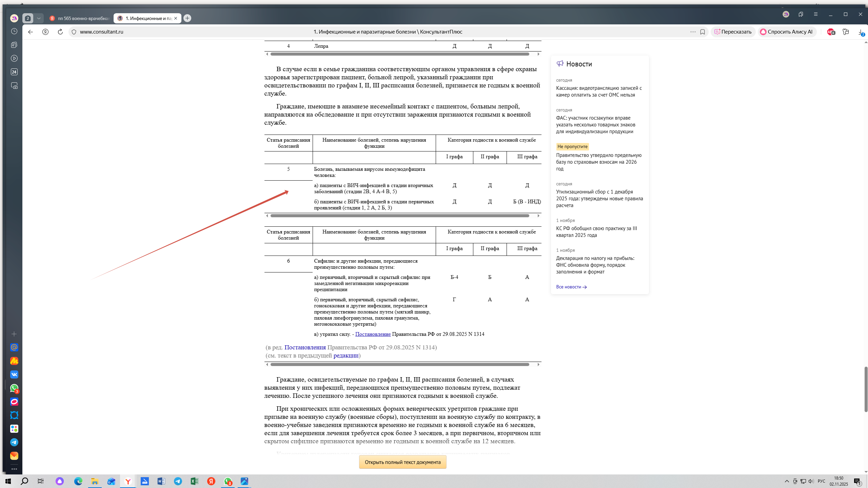
Task: Open the ABP ad blocker extension
Action: (x=831, y=32)
